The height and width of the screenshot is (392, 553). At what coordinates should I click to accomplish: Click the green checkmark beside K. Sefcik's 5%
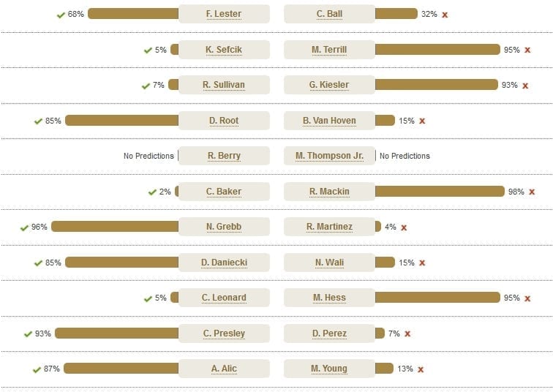pos(148,50)
